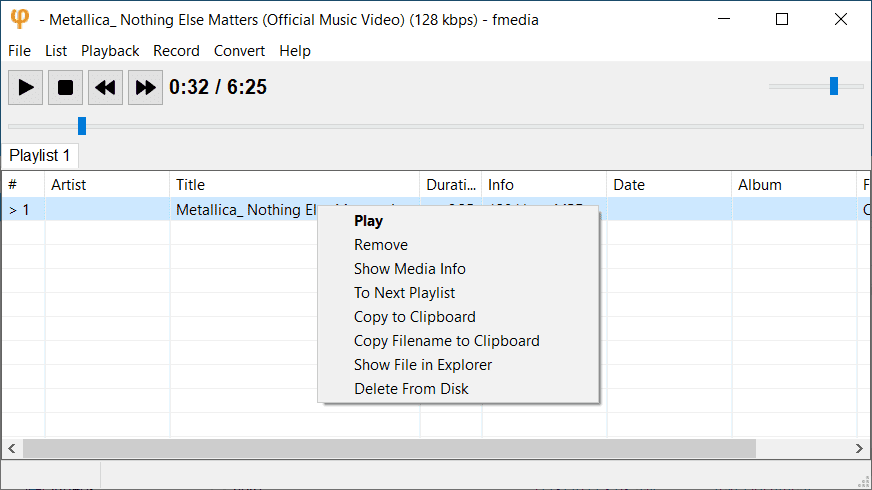The width and height of the screenshot is (872, 490).
Task: Click the fmedia app icon in title bar
Action: pos(19,19)
